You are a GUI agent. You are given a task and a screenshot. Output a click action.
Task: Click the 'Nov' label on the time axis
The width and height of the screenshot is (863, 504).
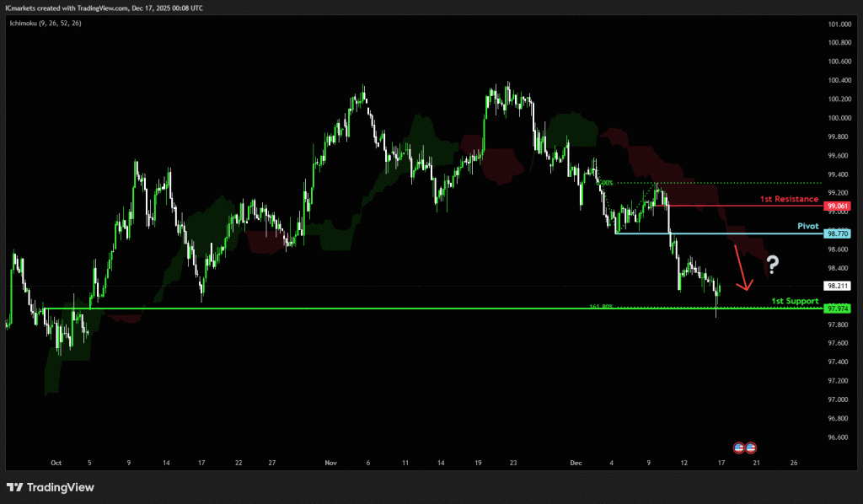pos(330,463)
